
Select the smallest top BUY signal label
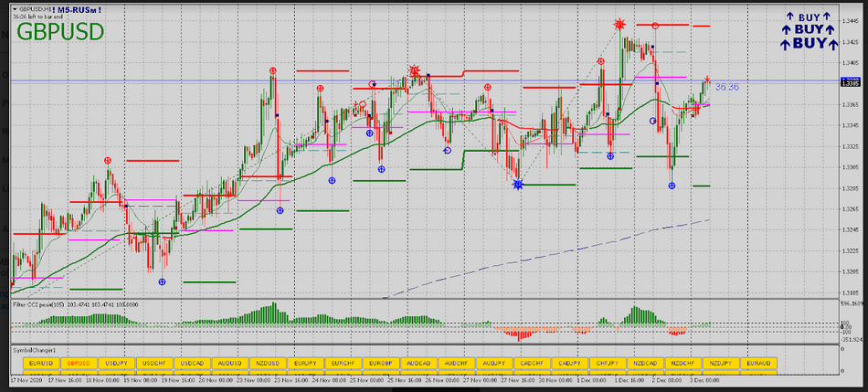click(809, 16)
